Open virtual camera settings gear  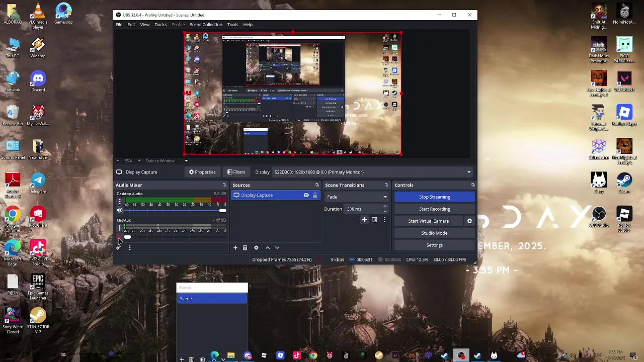[x=469, y=221]
